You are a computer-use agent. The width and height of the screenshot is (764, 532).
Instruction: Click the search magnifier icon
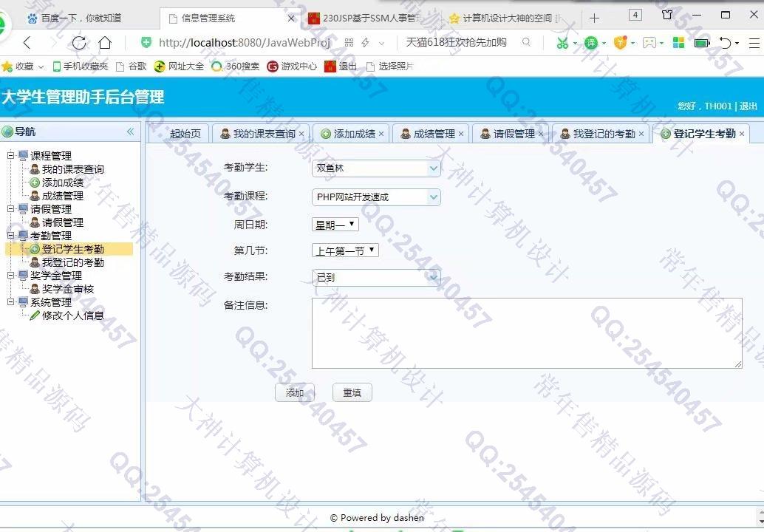click(526, 42)
